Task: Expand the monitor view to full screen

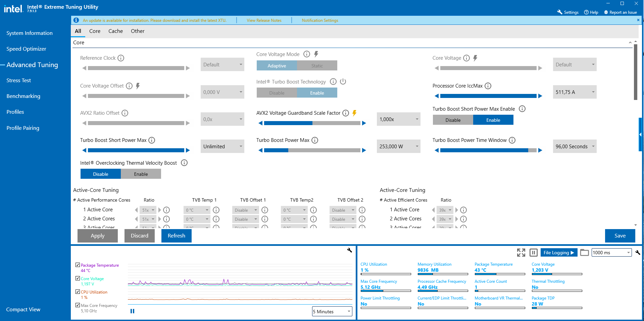Action: pos(521,253)
